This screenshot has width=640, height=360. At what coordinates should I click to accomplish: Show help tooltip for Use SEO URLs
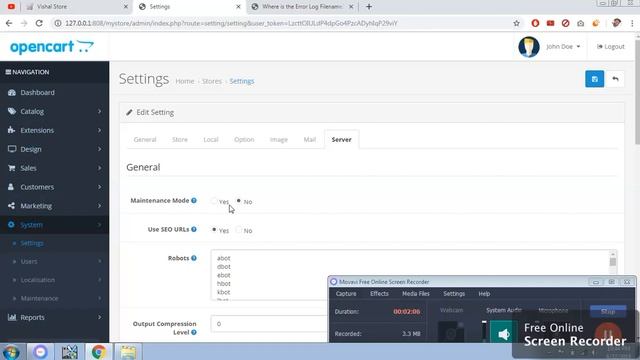pyautogui.click(x=194, y=229)
